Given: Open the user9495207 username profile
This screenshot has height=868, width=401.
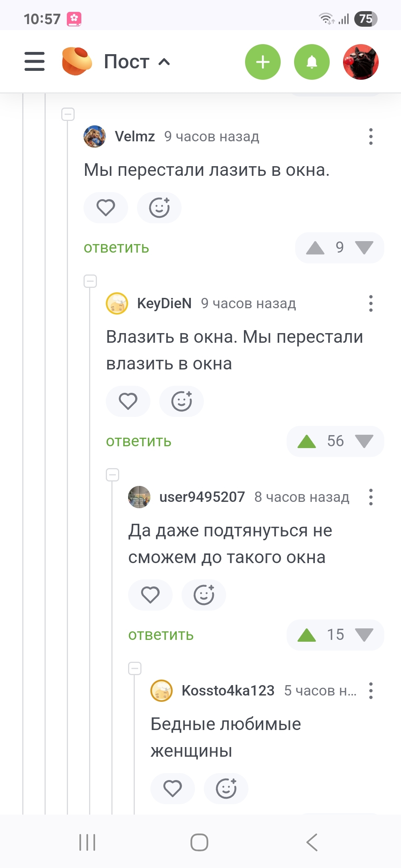Looking at the screenshot, I should point(202,497).
